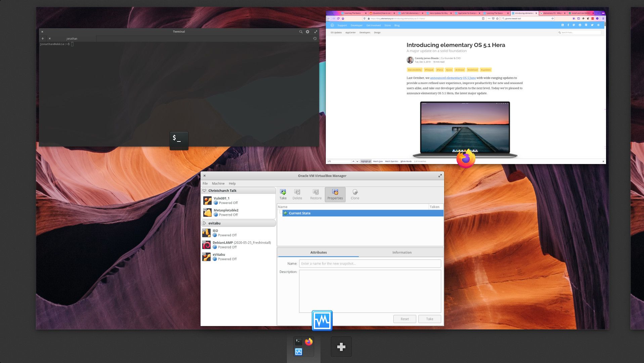Click the #flatpak tag on the article
Viewport: 644px width, 363px height.
tap(429, 70)
